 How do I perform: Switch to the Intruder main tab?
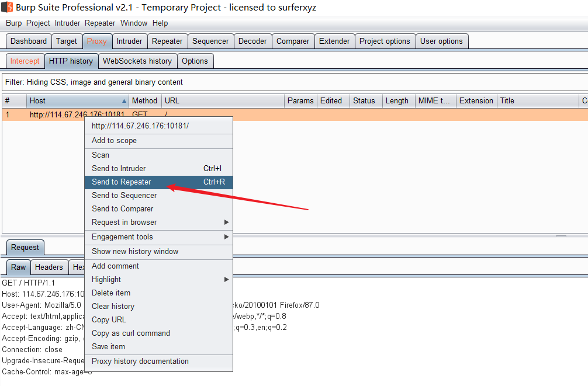pos(129,41)
